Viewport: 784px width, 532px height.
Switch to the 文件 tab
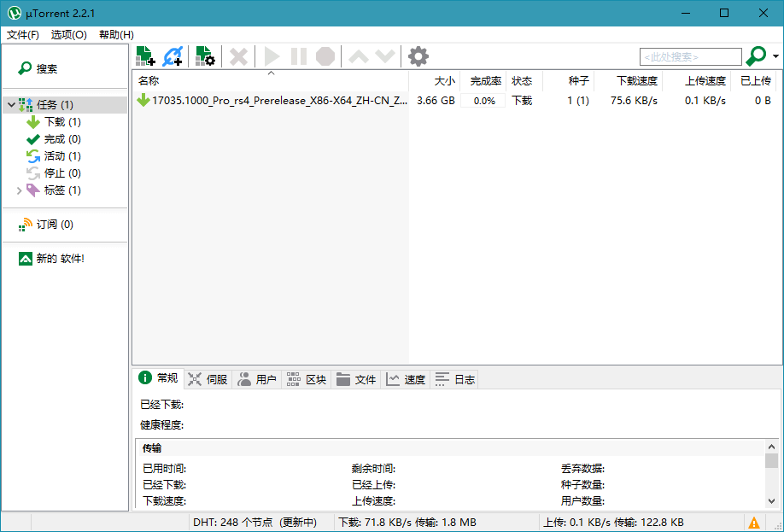[356, 379]
